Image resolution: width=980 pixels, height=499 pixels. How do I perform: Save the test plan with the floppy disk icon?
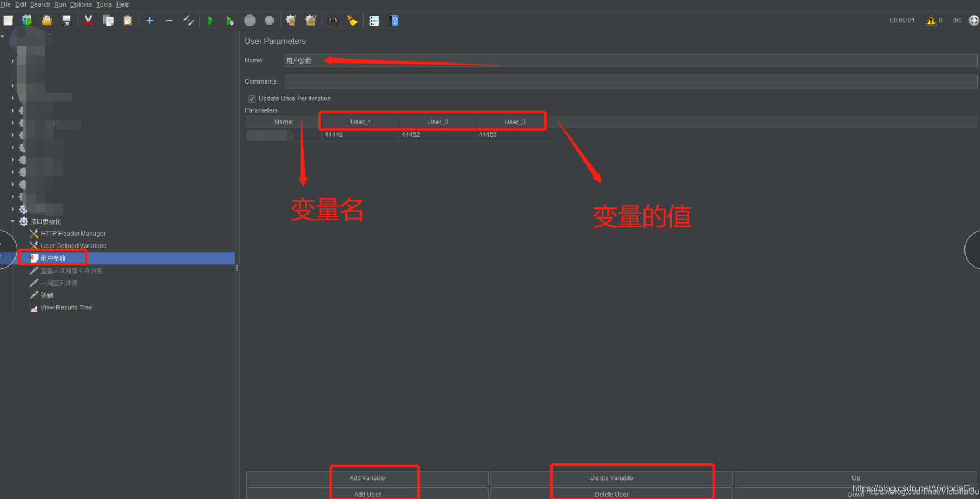click(x=66, y=21)
